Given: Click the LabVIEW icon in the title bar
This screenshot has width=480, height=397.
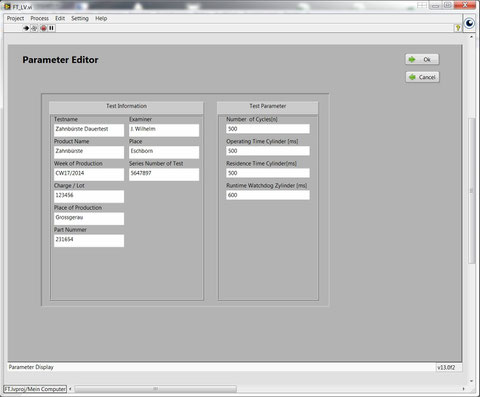Looking at the screenshot, I should 7,6.
